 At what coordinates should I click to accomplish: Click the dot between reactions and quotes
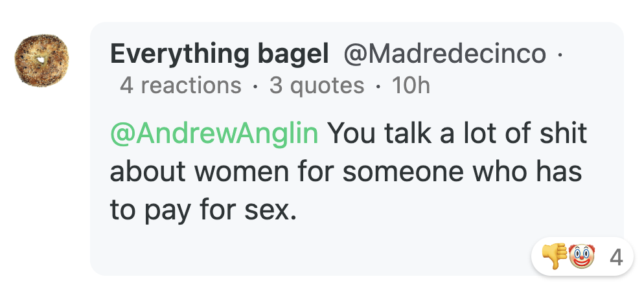[255, 85]
